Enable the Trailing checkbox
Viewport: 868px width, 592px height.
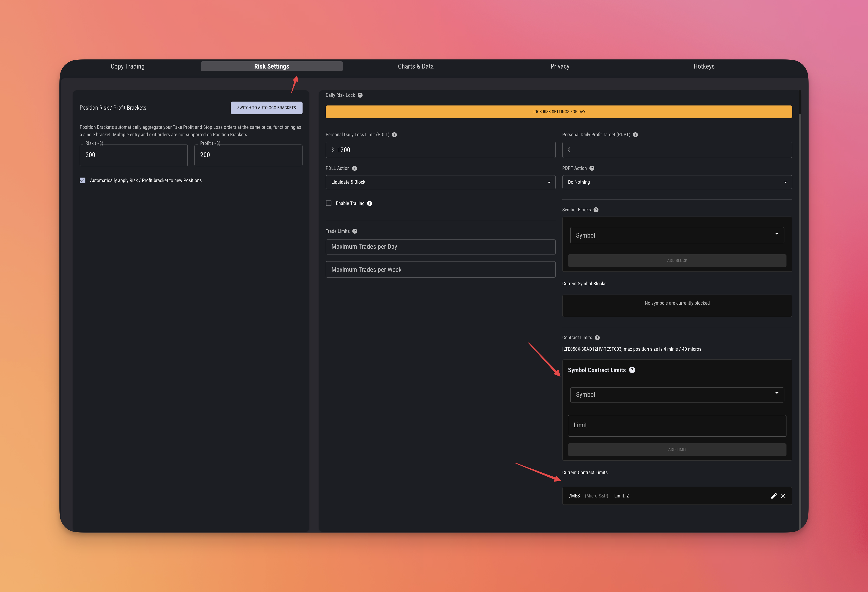pos(329,204)
